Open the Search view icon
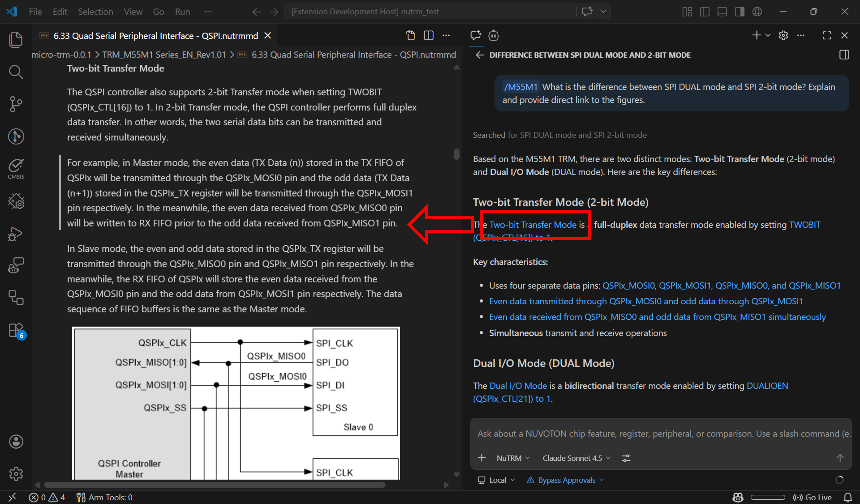Image resolution: width=860 pixels, height=504 pixels. tap(16, 72)
